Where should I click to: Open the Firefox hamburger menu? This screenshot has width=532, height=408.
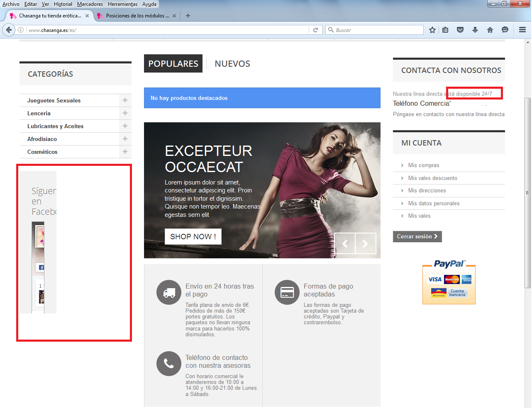[x=522, y=30]
